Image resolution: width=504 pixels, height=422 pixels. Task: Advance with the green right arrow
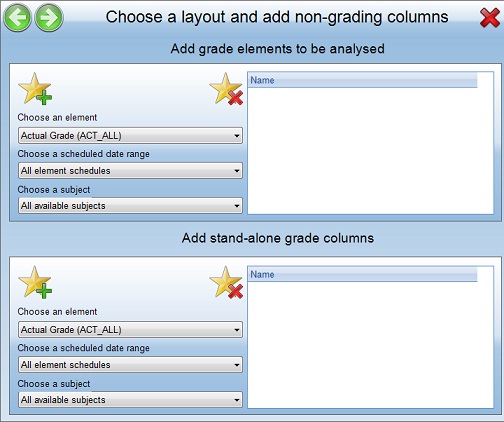49,17
